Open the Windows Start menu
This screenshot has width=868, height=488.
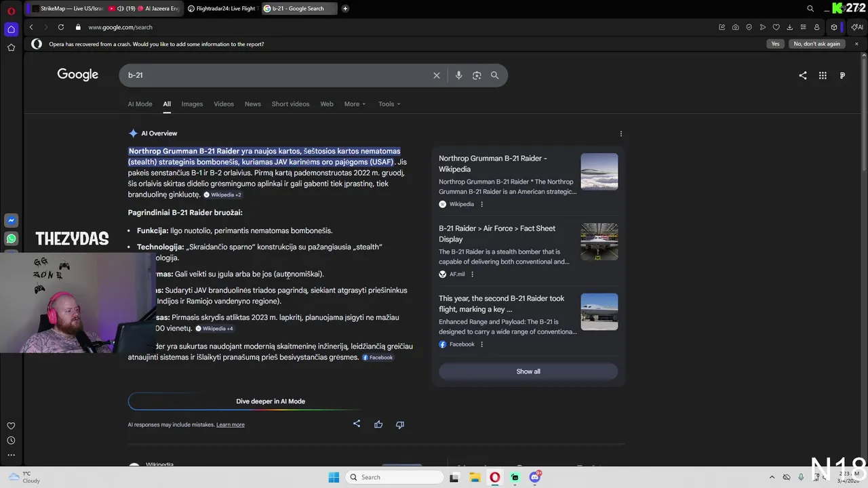pyautogui.click(x=334, y=477)
